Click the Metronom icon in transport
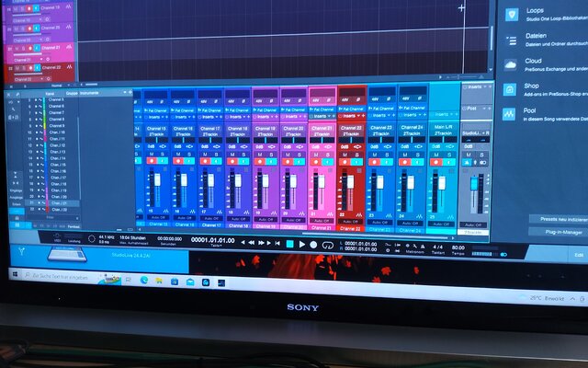588x368 pixels. pos(423,247)
